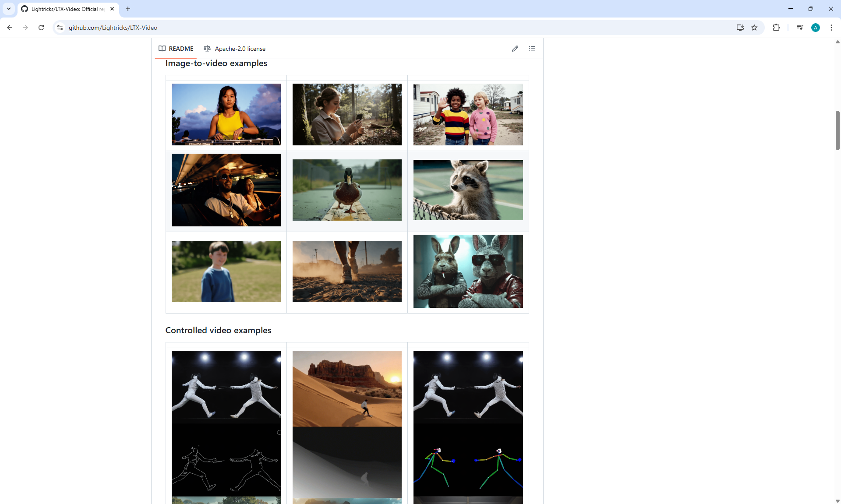Image resolution: width=841 pixels, height=504 pixels.
Task: Expand the tab search dropdown arrow
Action: click(8, 9)
